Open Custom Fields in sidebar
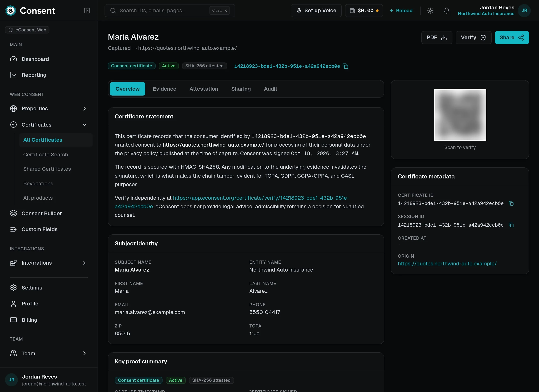 point(49,229)
